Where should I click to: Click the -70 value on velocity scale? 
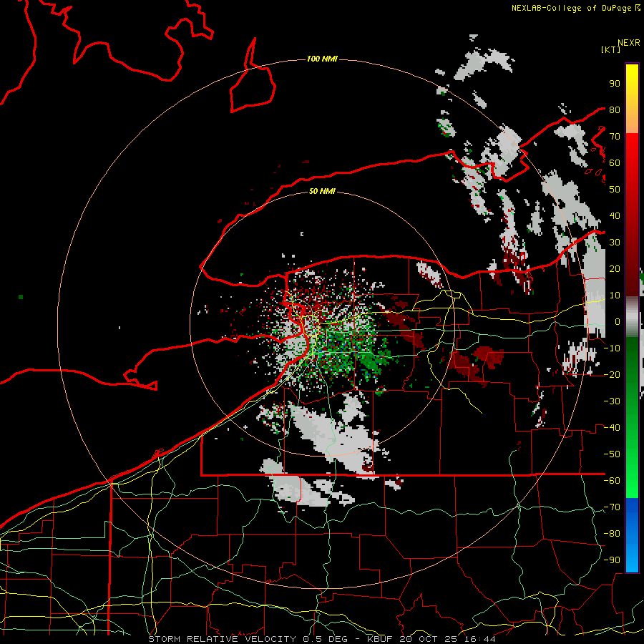612,507
